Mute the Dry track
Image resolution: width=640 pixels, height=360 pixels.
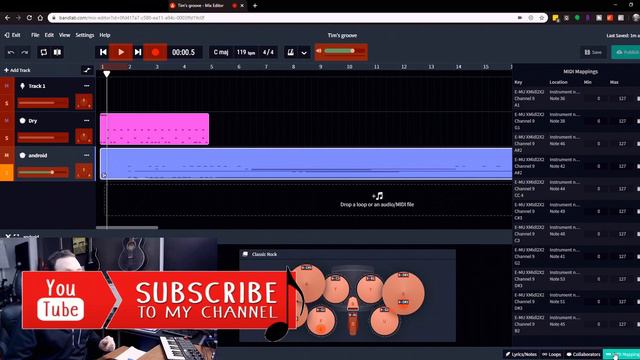pos(7,120)
